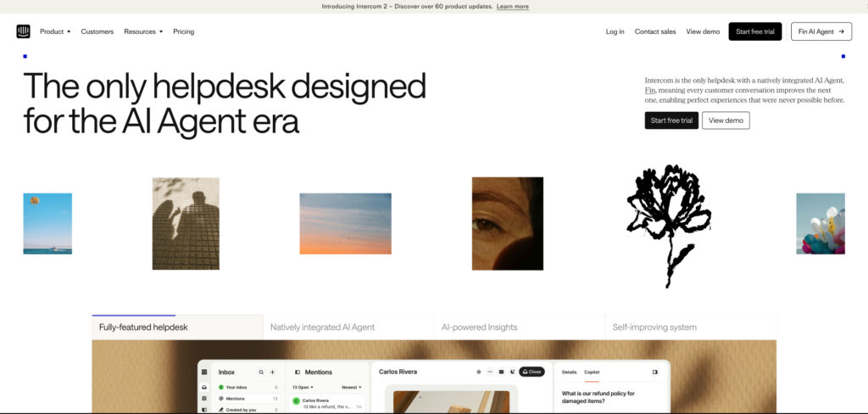Click the plus icon next to Inbox
Screen dimensions: 868x414
point(272,372)
